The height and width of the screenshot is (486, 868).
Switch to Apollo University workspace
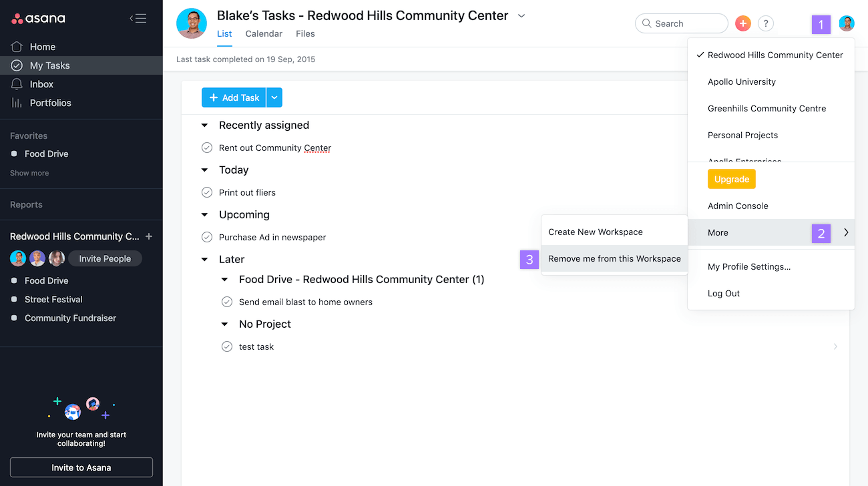click(x=741, y=81)
